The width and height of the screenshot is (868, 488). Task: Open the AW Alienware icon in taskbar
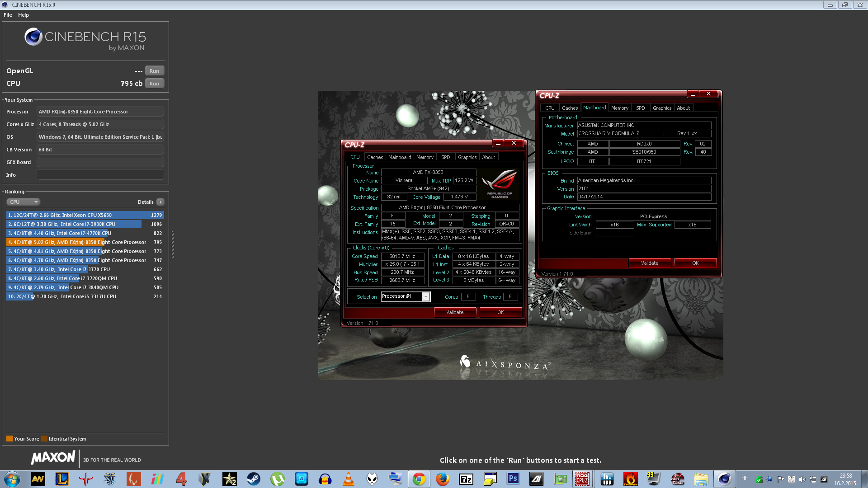tap(38, 479)
